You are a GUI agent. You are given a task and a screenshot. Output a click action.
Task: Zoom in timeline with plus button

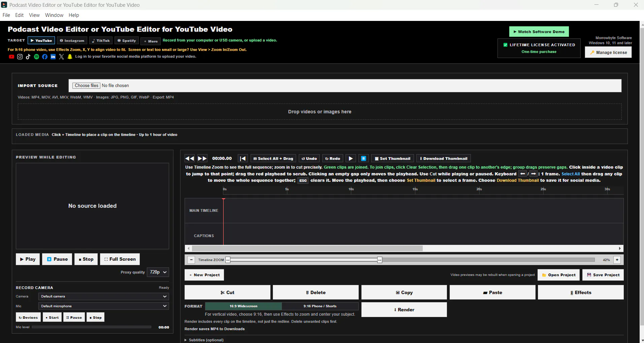click(x=617, y=260)
